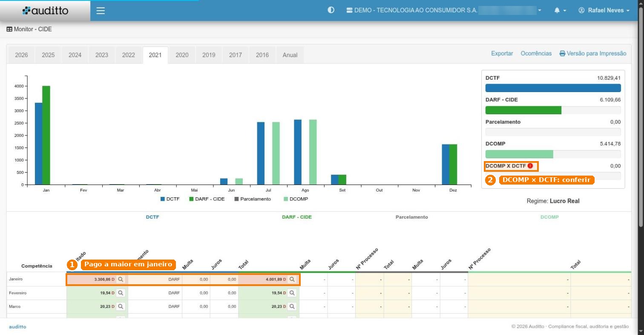The width and height of the screenshot is (644, 335).
Task: Open Fevereiro DCTF value magnifier
Action: [121, 293]
